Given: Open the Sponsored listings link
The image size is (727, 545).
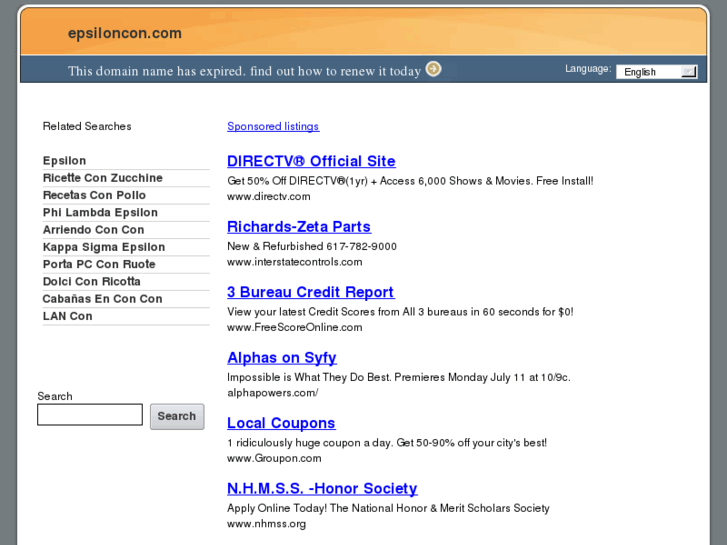Looking at the screenshot, I should (273, 126).
